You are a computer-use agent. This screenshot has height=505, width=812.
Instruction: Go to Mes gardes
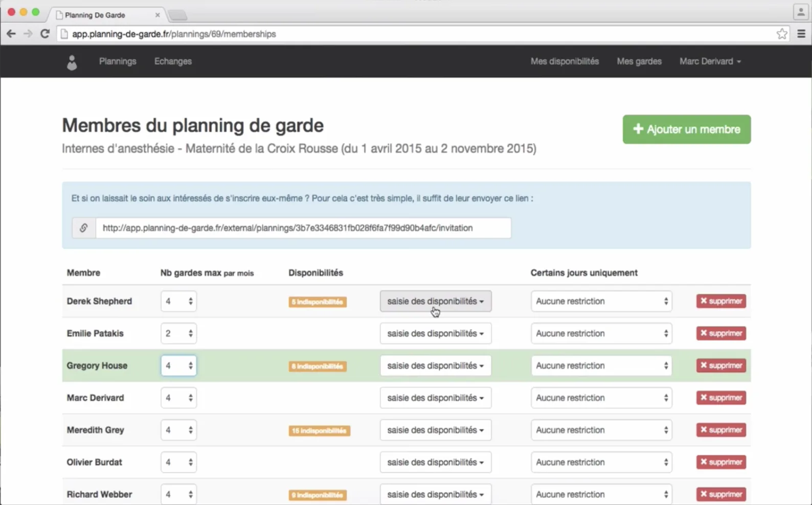point(639,61)
